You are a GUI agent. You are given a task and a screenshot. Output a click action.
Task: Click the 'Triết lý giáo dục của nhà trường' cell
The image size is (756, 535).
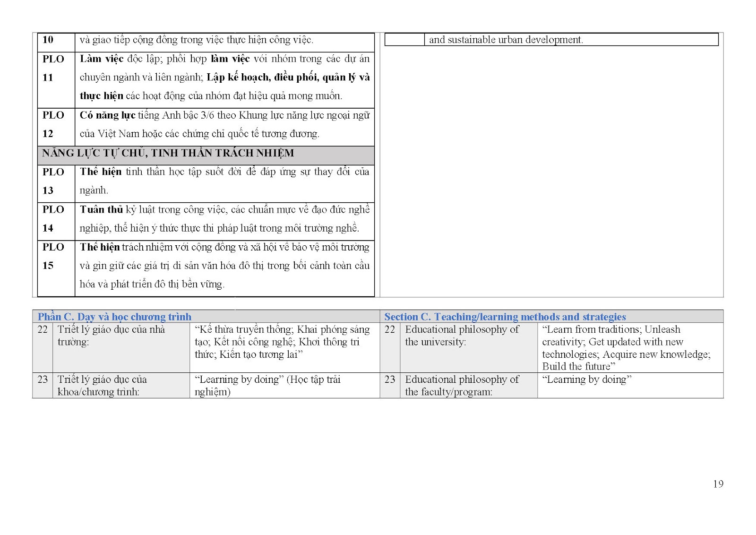coord(111,336)
